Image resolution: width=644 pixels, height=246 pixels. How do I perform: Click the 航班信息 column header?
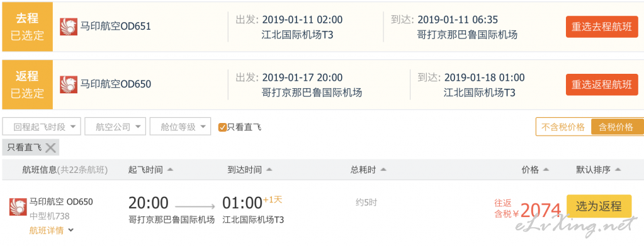[40, 170]
